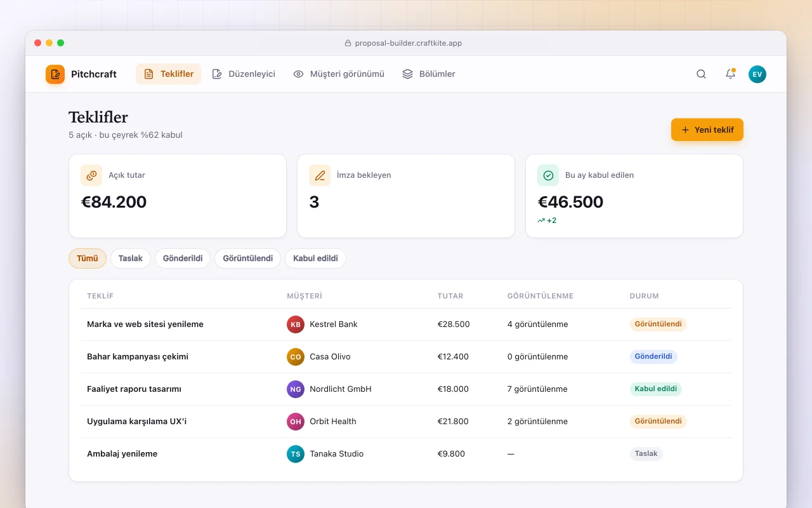Image resolution: width=812 pixels, height=508 pixels.
Task: Open notifications bell icon
Action: (730, 74)
